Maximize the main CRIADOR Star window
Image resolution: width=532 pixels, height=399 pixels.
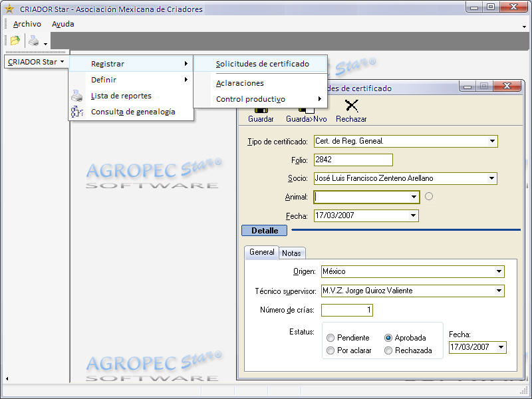(x=491, y=7)
